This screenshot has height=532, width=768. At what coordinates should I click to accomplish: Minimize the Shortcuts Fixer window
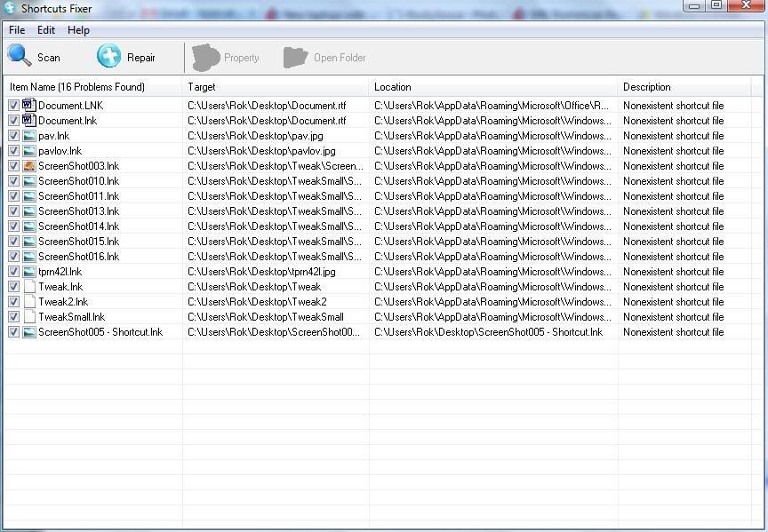[694, 6]
